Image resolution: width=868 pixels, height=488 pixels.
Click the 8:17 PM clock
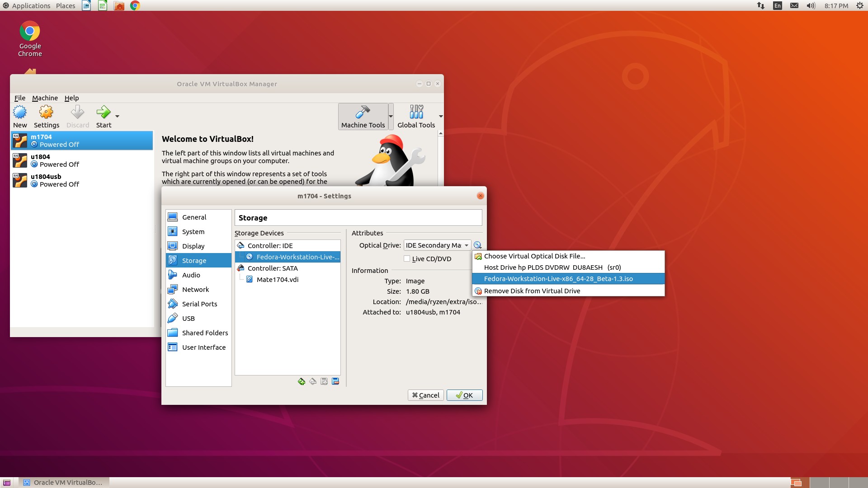click(x=836, y=5)
